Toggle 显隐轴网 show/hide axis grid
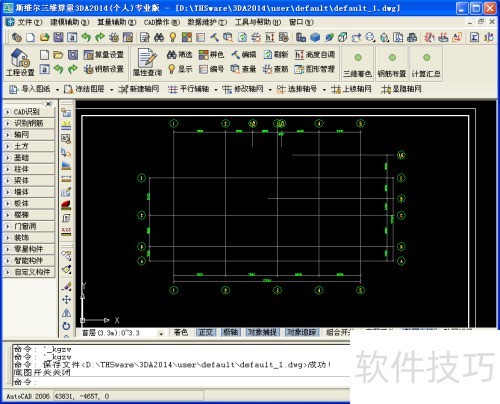500x404 pixels. [x=401, y=89]
